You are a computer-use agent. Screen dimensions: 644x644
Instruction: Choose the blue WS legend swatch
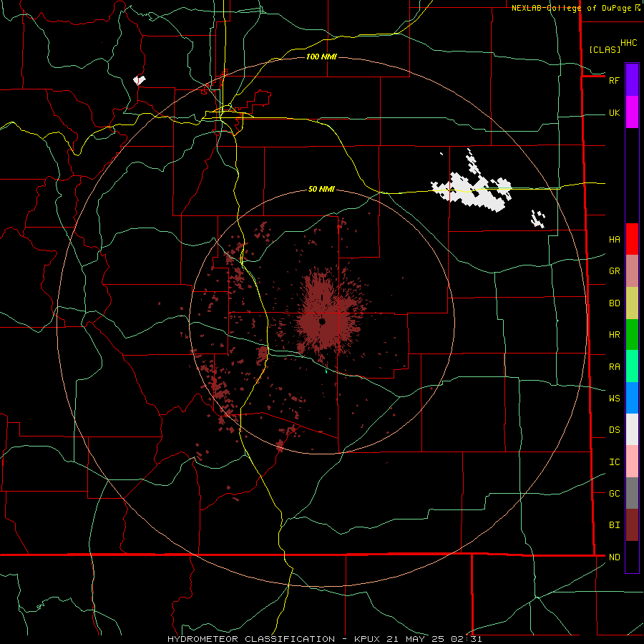point(632,398)
